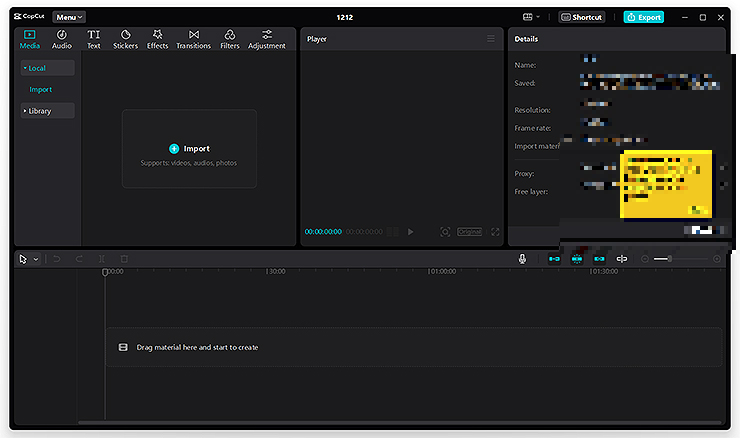Select Import under Local
The width and height of the screenshot is (740, 438).
click(41, 89)
